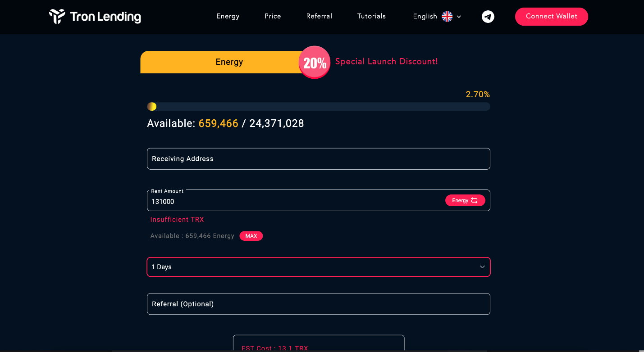Viewport: 644px width, 352px height.
Task: Expand the English language dropdown chevron
Action: (459, 17)
